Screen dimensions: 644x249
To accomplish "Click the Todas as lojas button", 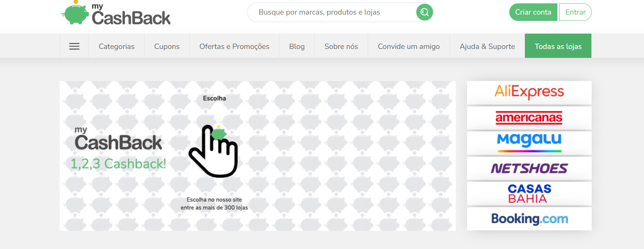I will (x=558, y=46).
